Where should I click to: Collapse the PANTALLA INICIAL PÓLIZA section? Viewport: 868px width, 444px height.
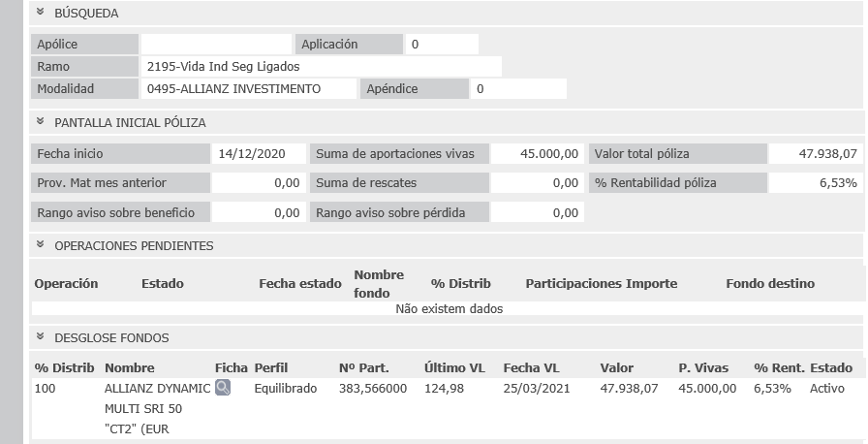41,122
